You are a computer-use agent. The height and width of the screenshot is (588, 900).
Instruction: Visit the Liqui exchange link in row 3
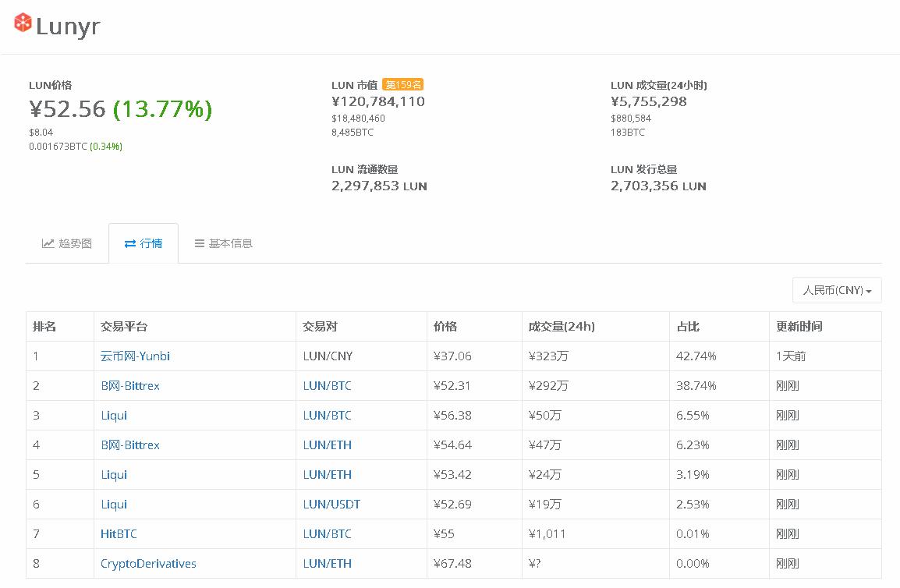[114, 415]
